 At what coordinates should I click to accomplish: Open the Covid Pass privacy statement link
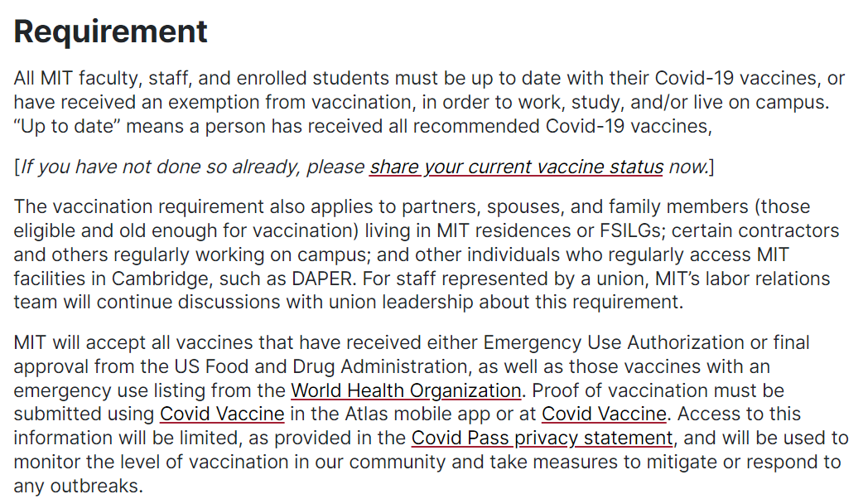pos(542,438)
